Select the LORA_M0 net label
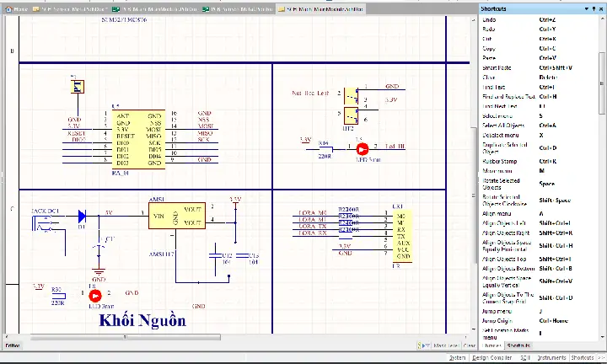The width and height of the screenshot is (607, 364). coord(313,212)
